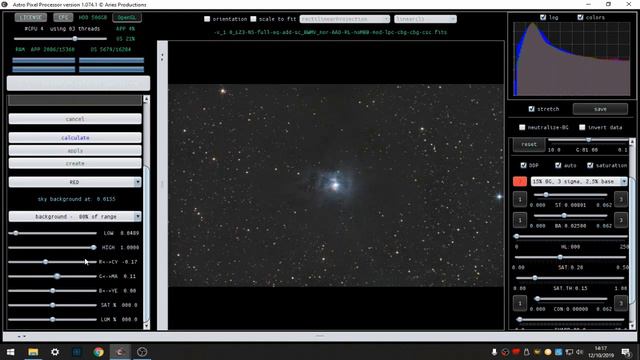
Task: Click the SAT % slider handle
Action: (x=53, y=305)
